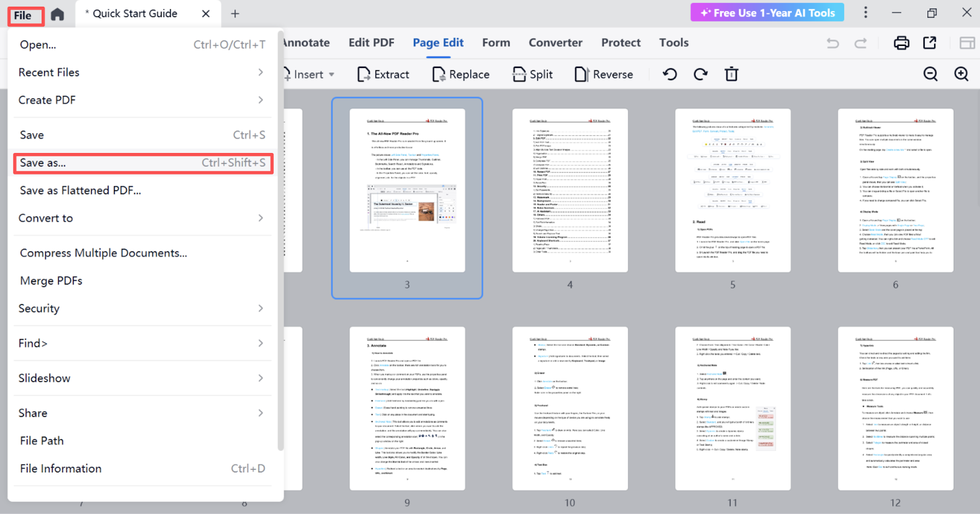The height and width of the screenshot is (514, 980).
Task: Click the Split document tool
Action: [x=533, y=75]
